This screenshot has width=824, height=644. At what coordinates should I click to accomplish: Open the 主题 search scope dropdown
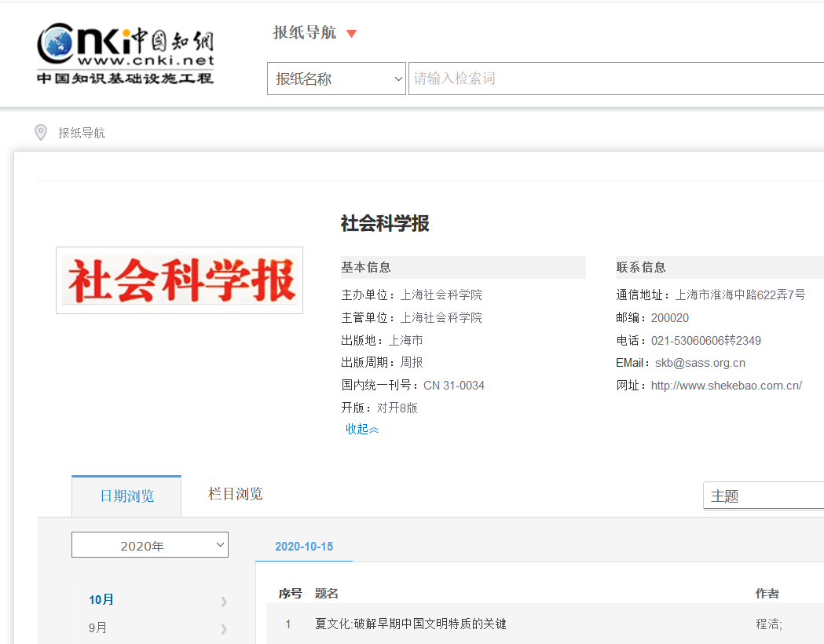click(x=764, y=496)
